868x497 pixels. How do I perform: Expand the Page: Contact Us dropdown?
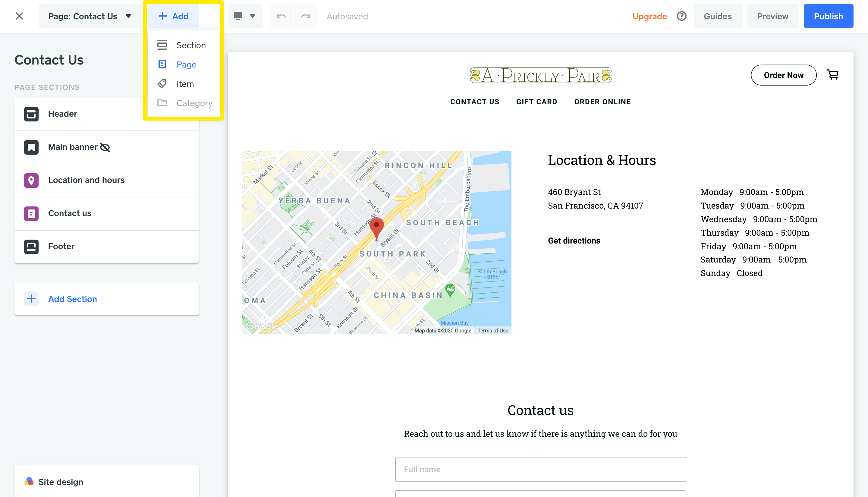90,16
